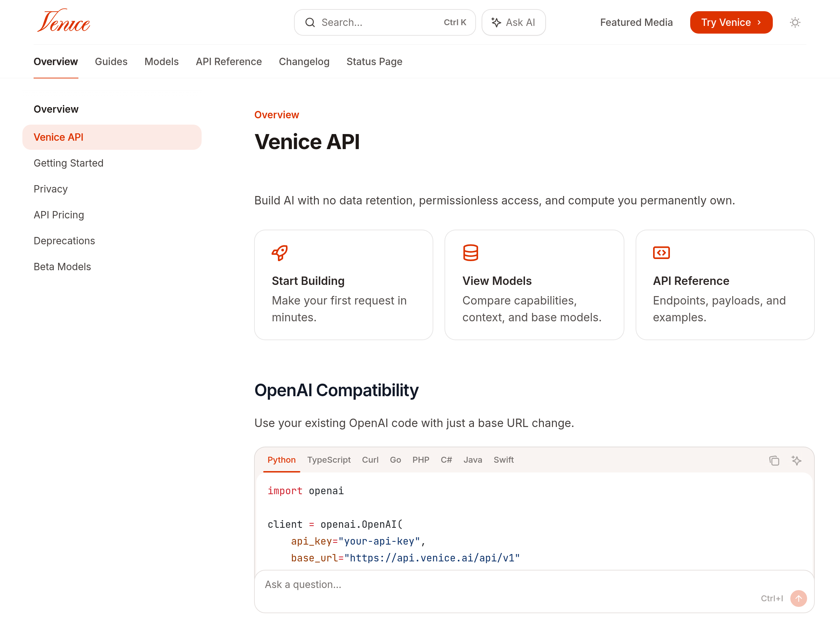Open Beta Models in the sidebar

click(62, 267)
